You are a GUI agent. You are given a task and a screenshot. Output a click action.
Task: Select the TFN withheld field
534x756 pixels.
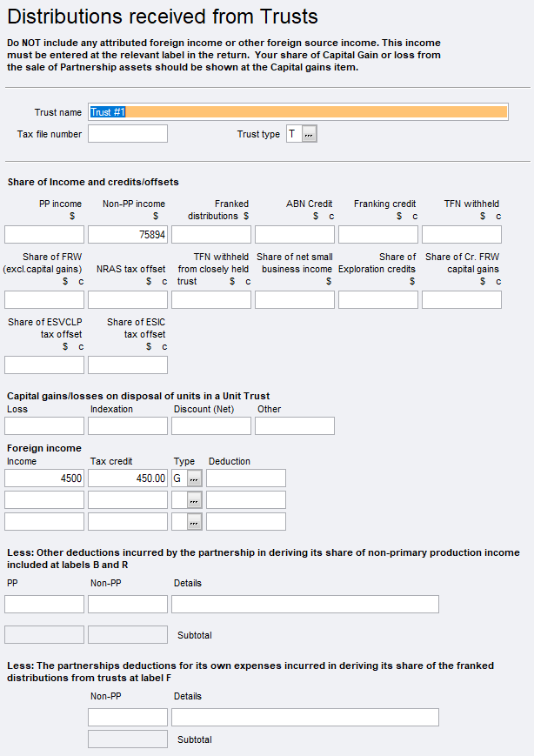click(x=461, y=235)
